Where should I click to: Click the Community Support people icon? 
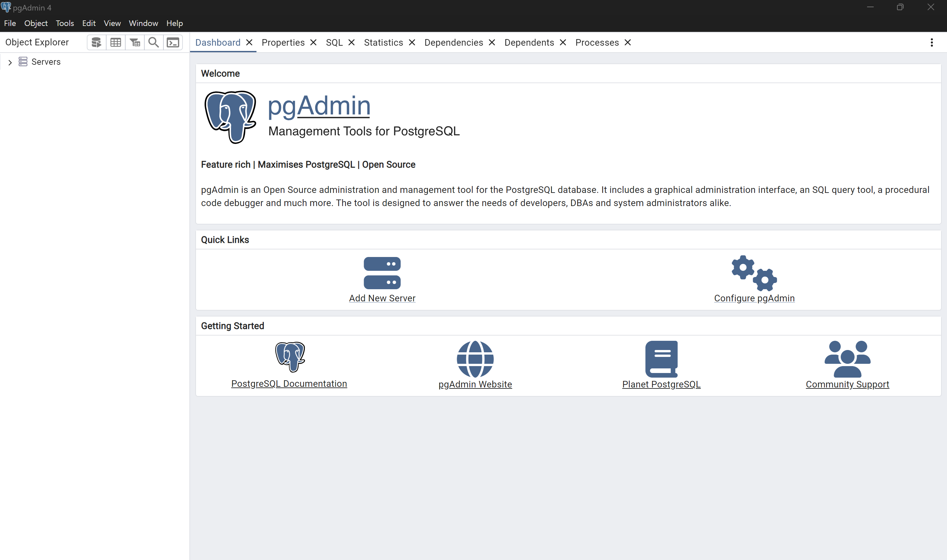(x=847, y=359)
